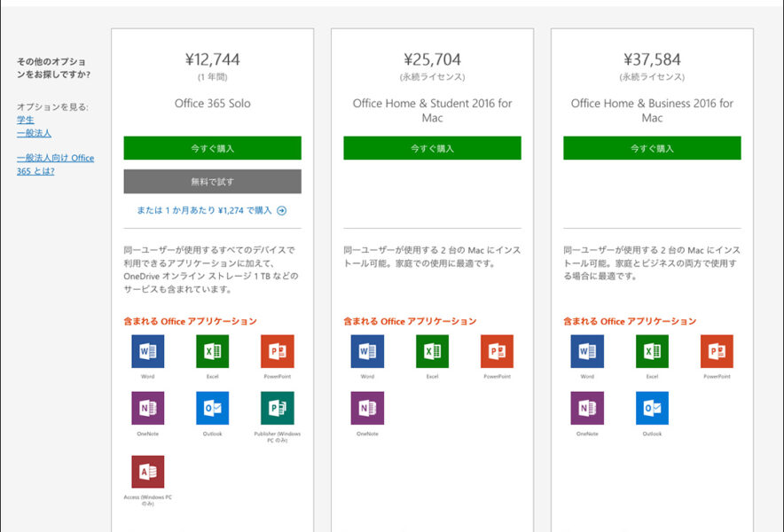784x532 pixels.
Task: Buy Office Home & Student 2016 for Mac now
Action: (x=433, y=148)
